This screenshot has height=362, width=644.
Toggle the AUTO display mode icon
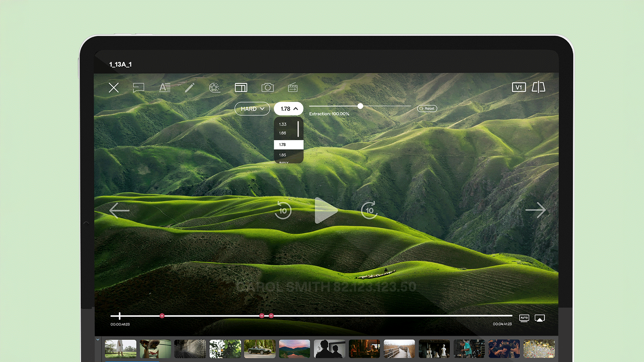524,318
